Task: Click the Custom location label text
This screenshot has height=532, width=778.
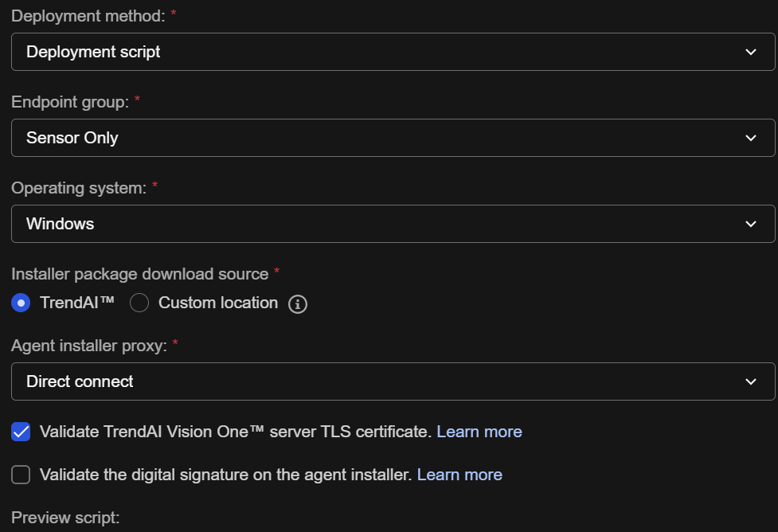Action: pyautogui.click(x=217, y=303)
